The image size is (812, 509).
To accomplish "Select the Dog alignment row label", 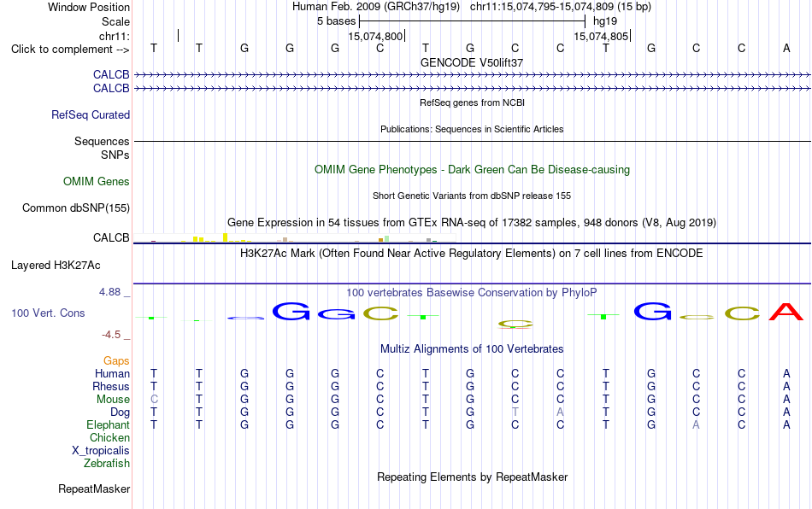I will coord(120,412).
